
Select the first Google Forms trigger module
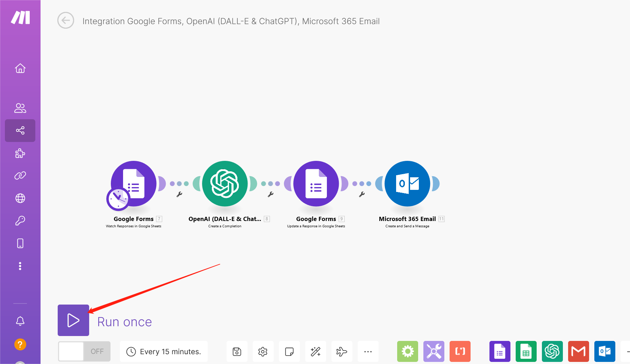(x=134, y=184)
